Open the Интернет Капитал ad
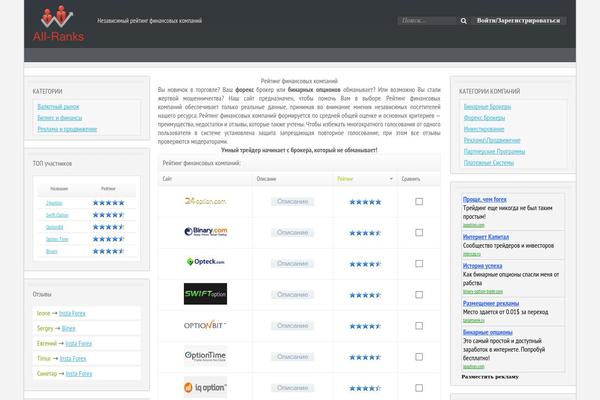Viewport: 600px width, 400px height. 486,237
